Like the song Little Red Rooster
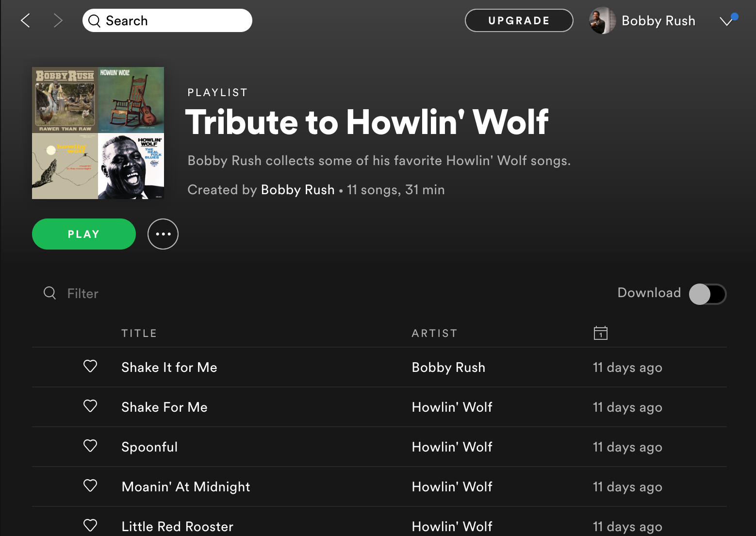The height and width of the screenshot is (536, 756). point(90,525)
